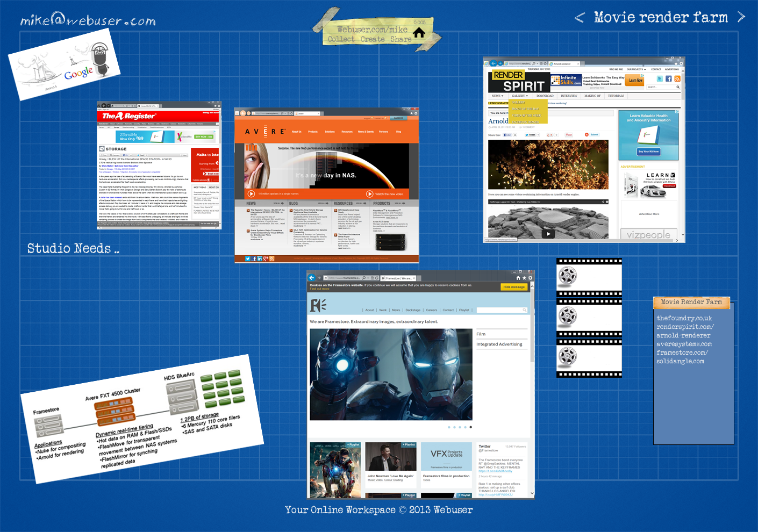This screenshot has height=532, width=758.
Task: Choose VIDEO OF THE WEEK from Gallery submenu
Action: point(527,116)
